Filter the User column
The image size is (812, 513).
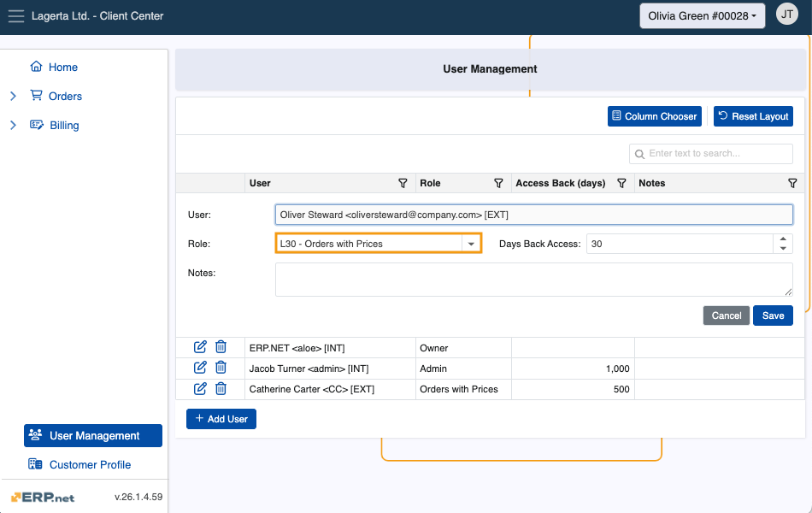click(403, 183)
